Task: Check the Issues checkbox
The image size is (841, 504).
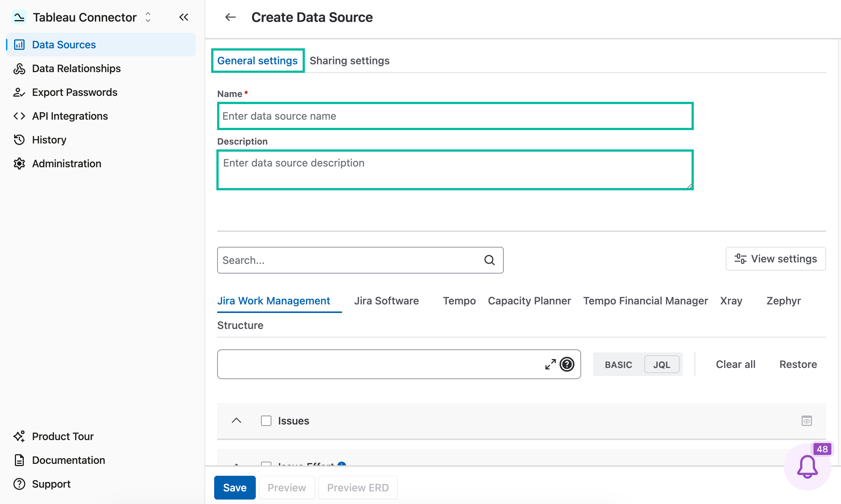Action: [x=266, y=421]
